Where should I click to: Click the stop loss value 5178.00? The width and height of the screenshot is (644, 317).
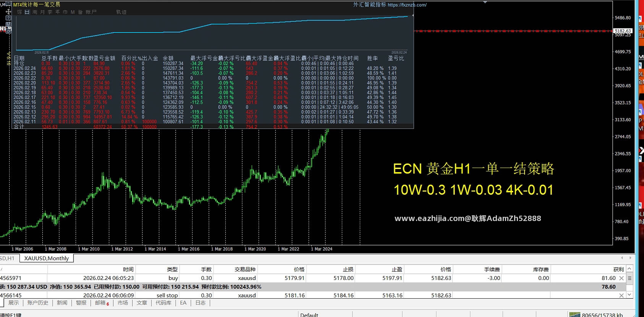point(343,278)
